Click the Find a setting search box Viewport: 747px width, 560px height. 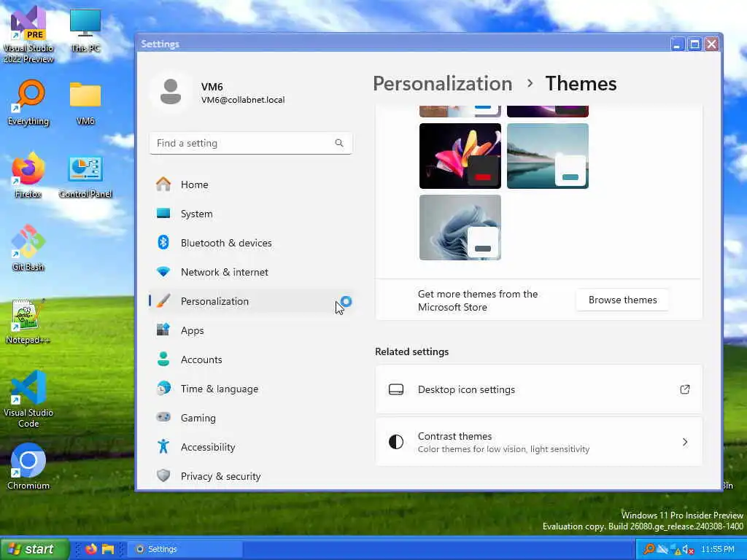click(251, 143)
